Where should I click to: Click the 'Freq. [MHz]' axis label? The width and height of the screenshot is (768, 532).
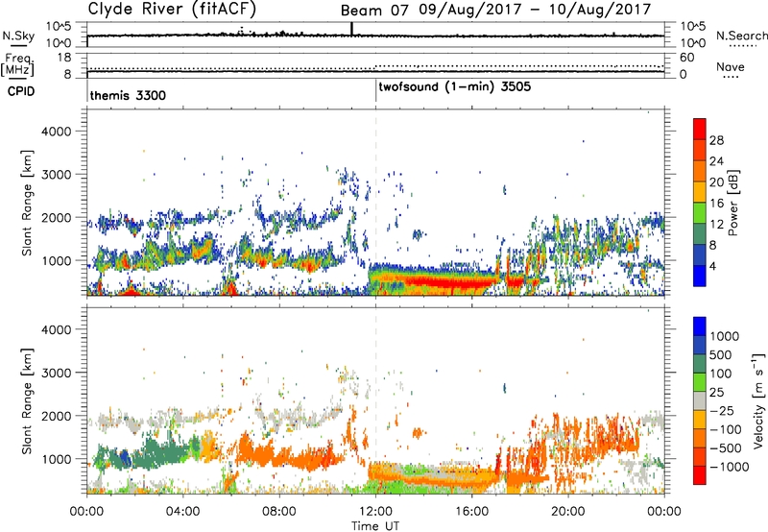coord(17,65)
